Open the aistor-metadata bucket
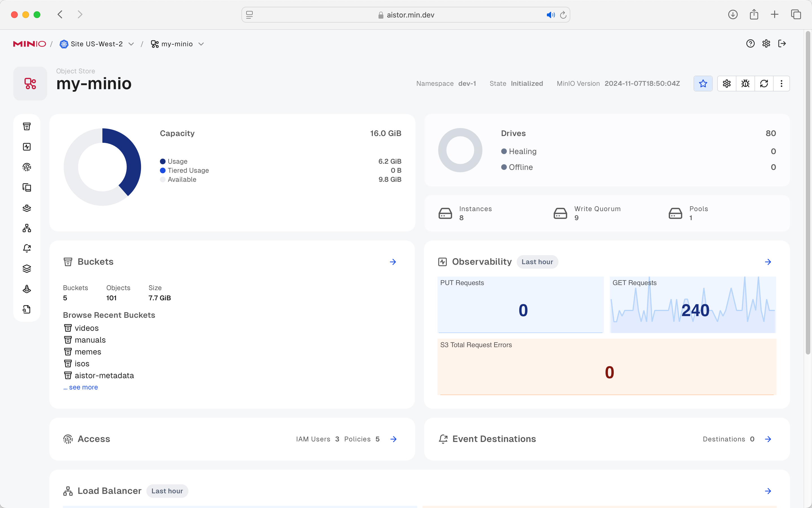Screen dimensions: 812x508 coord(99,376)
